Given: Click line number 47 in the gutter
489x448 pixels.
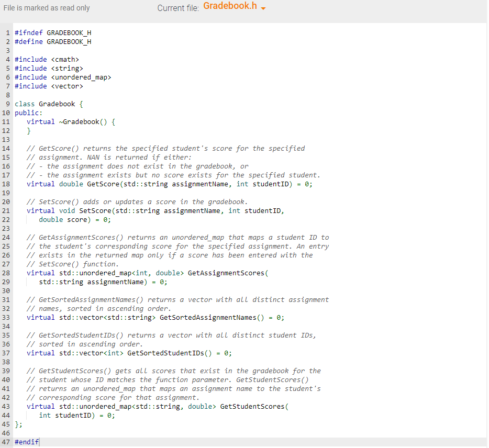Looking at the screenshot, I should (x=6, y=442).
